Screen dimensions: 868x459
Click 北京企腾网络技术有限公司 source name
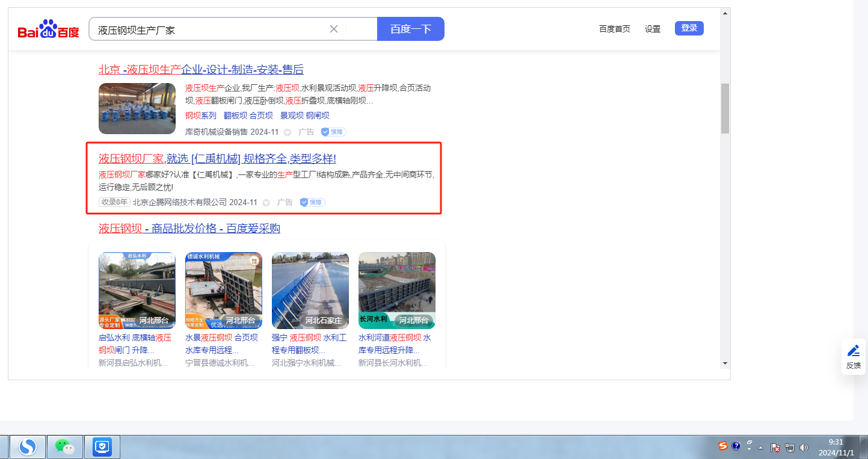point(180,202)
